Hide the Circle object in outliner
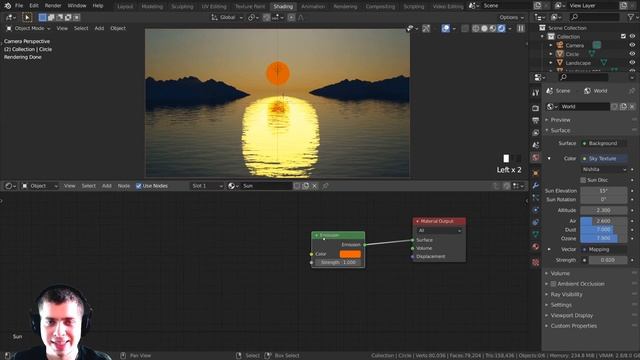 [x=632, y=54]
